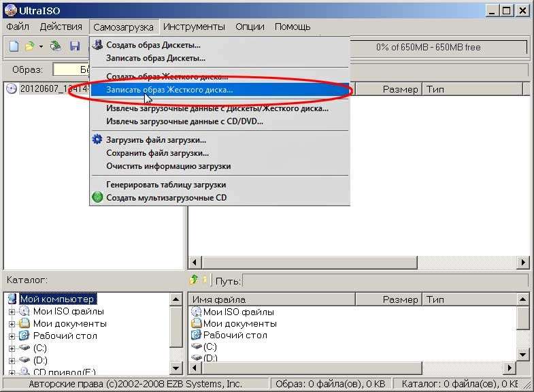
Task: Choose Генерировать таблицу загрузки entry
Action: click(x=220, y=184)
